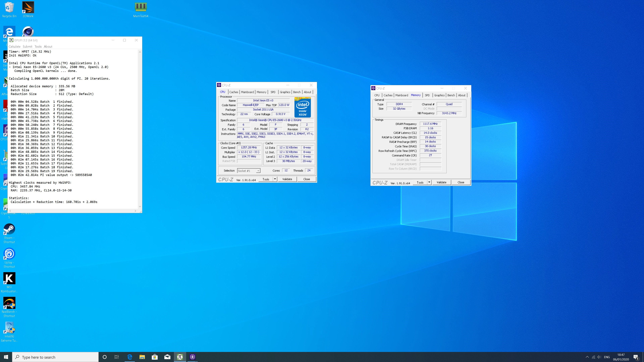Click the NB Frequency value 3143.2 MHz
Screen dimensions: 644x362
pyautogui.click(x=449, y=113)
